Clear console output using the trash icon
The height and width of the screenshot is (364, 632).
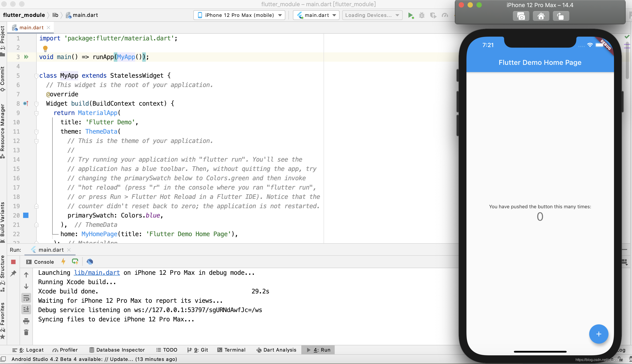coord(26,332)
